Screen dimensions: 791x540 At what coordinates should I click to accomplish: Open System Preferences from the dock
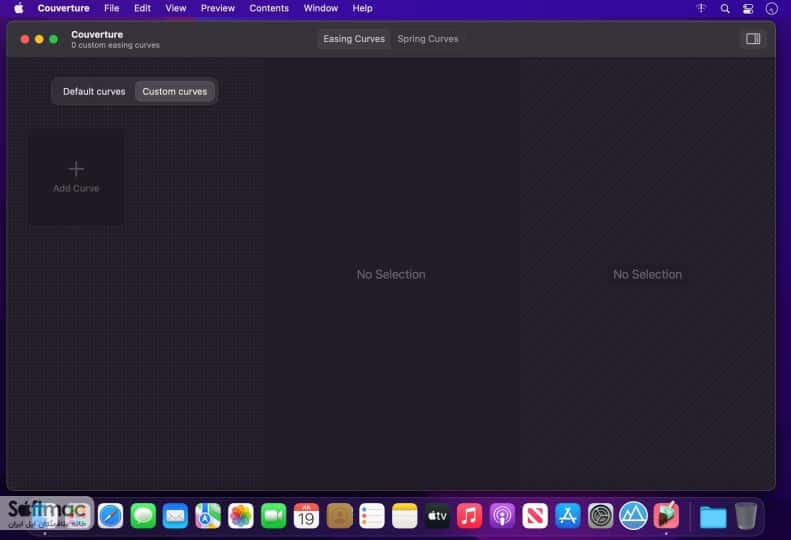click(x=600, y=516)
